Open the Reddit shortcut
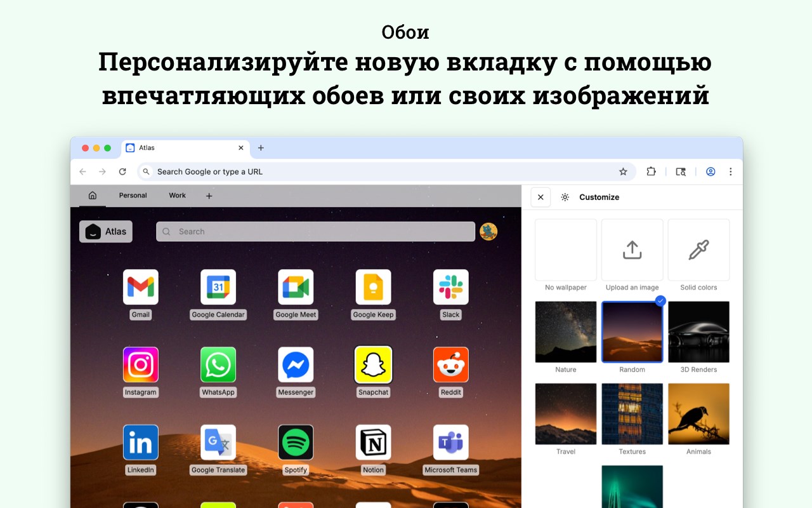 click(451, 364)
